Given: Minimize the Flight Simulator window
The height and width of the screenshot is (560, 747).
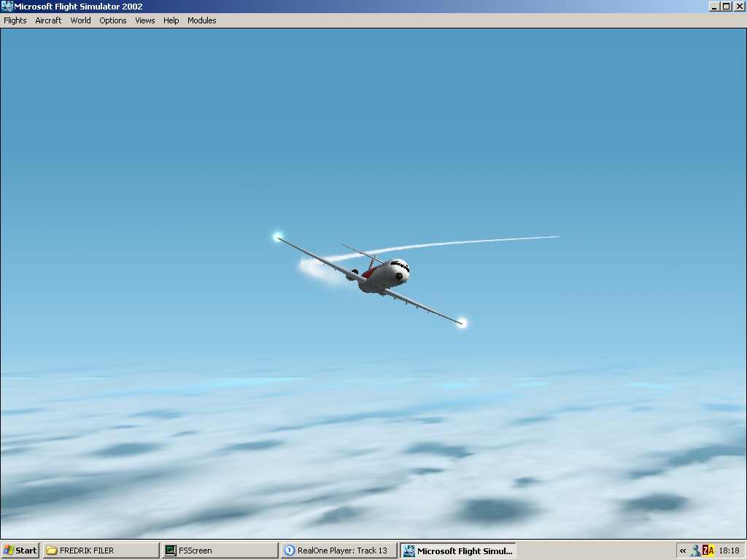Looking at the screenshot, I should 714,7.
